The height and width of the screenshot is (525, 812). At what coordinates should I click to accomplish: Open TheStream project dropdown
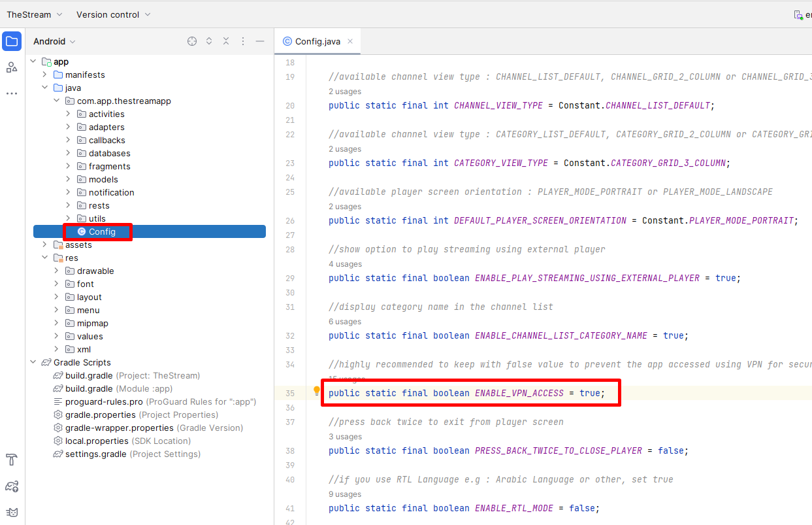coord(35,14)
